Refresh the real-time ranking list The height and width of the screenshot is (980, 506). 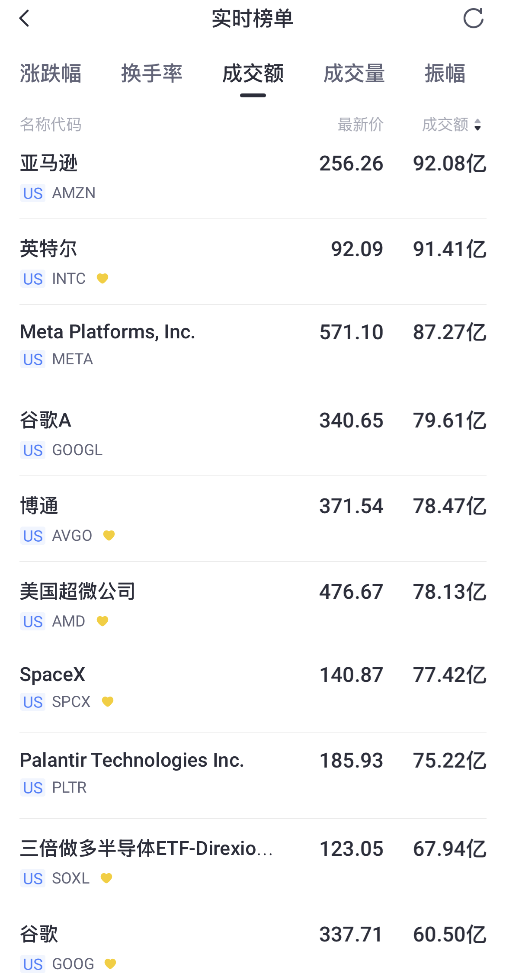(x=473, y=18)
